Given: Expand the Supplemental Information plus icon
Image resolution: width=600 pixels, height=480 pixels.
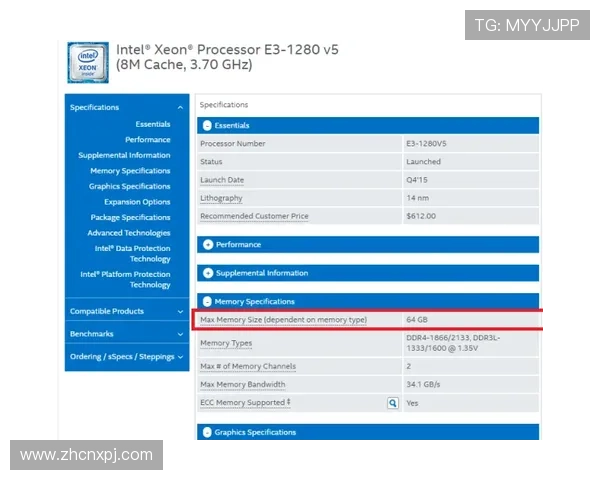Looking at the screenshot, I should [208, 273].
